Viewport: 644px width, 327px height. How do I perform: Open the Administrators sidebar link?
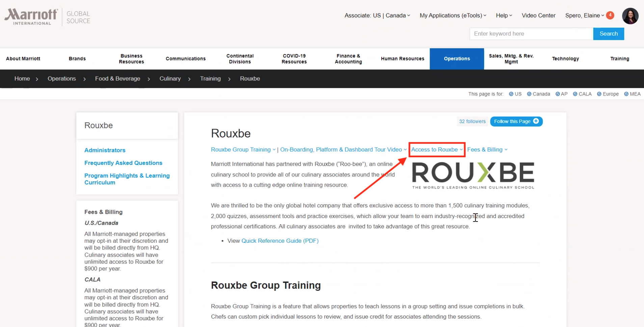click(105, 150)
